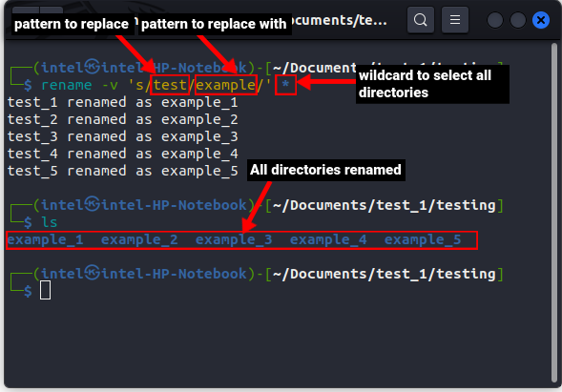Click the cursor block at the last prompt
The image size is (562, 392).
(45, 290)
